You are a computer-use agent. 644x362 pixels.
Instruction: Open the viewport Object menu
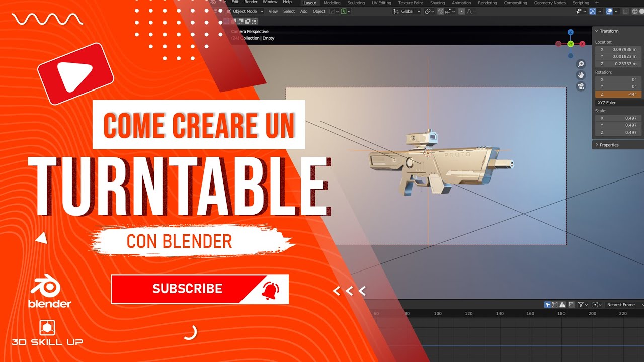(319, 11)
